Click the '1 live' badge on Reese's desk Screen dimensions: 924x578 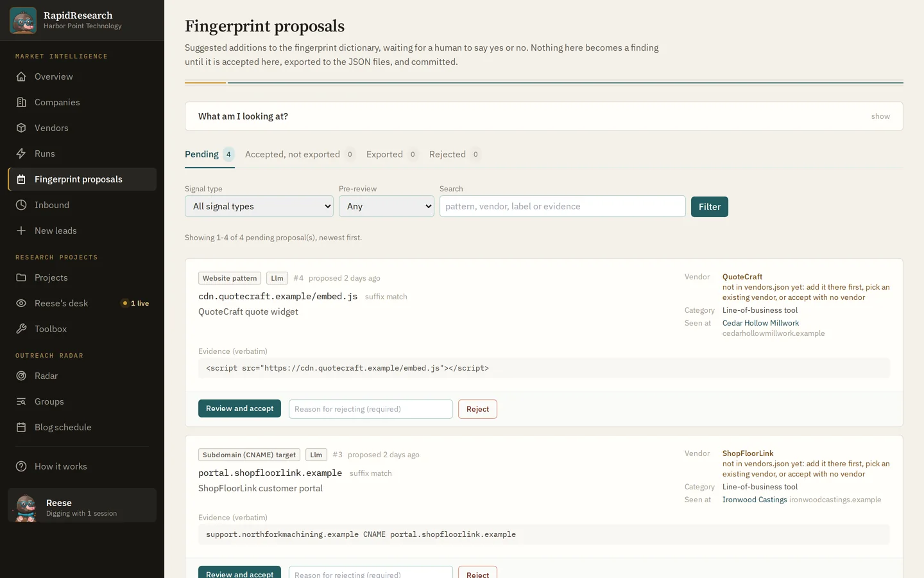135,303
